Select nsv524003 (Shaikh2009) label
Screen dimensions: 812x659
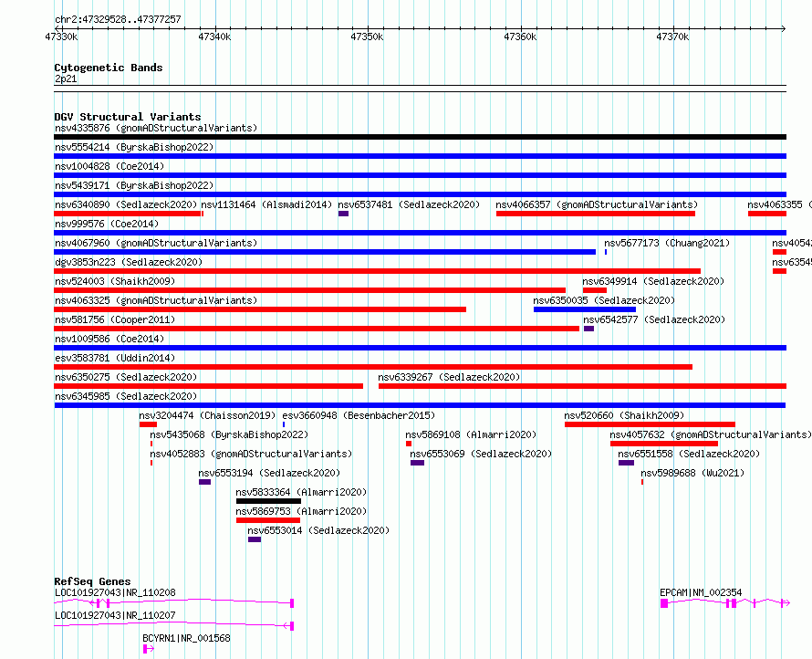coord(115,281)
